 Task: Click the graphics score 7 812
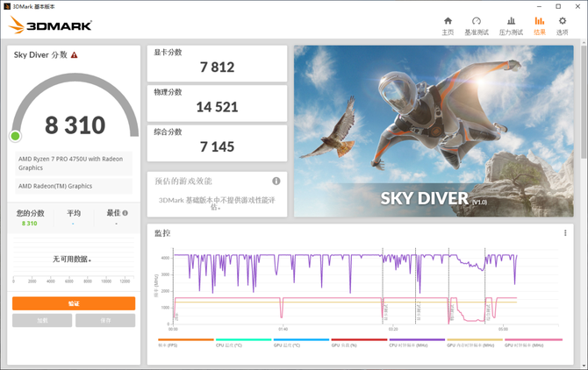point(217,68)
